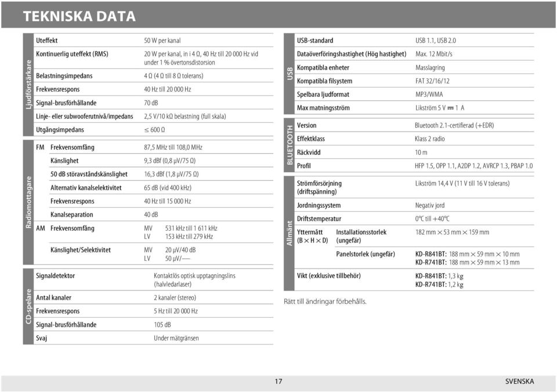
Task: Select the 105 dB value
Action: point(162,325)
